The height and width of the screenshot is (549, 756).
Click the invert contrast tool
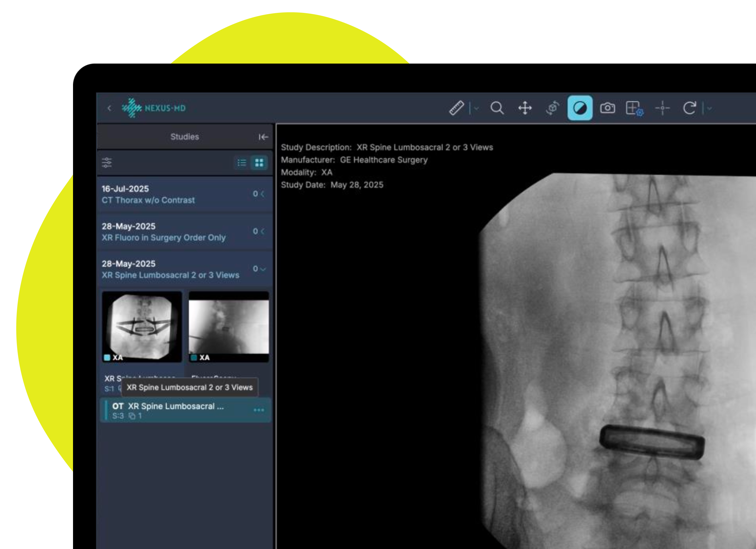[x=580, y=108]
